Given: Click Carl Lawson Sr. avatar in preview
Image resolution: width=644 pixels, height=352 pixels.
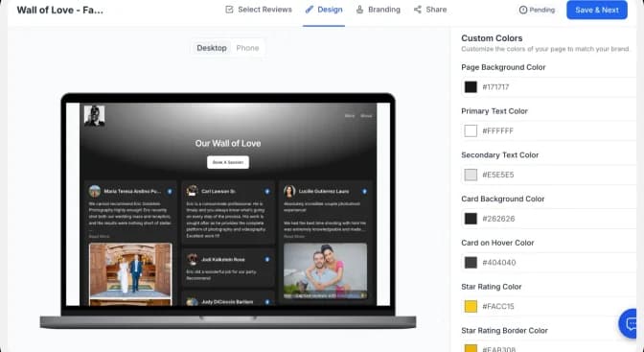Looking at the screenshot, I should pyautogui.click(x=192, y=191).
